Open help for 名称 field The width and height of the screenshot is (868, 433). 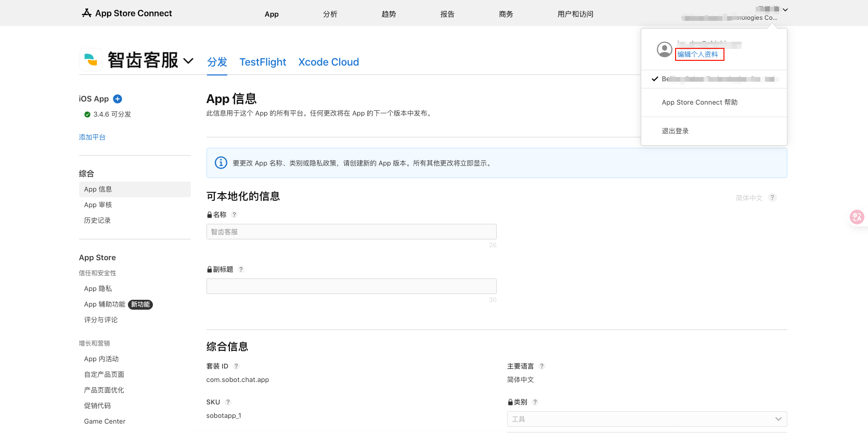click(x=234, y=215)
